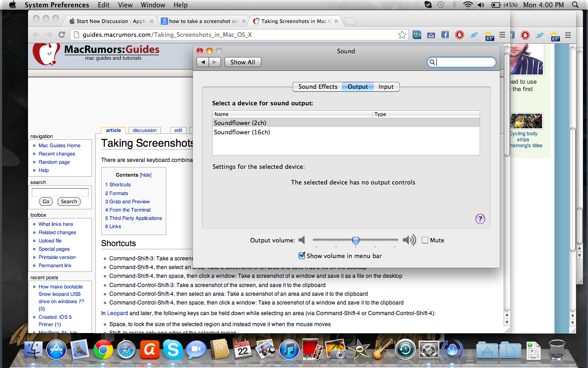
Task: Click the battery status in the menu bar
Action: [504, 5]
